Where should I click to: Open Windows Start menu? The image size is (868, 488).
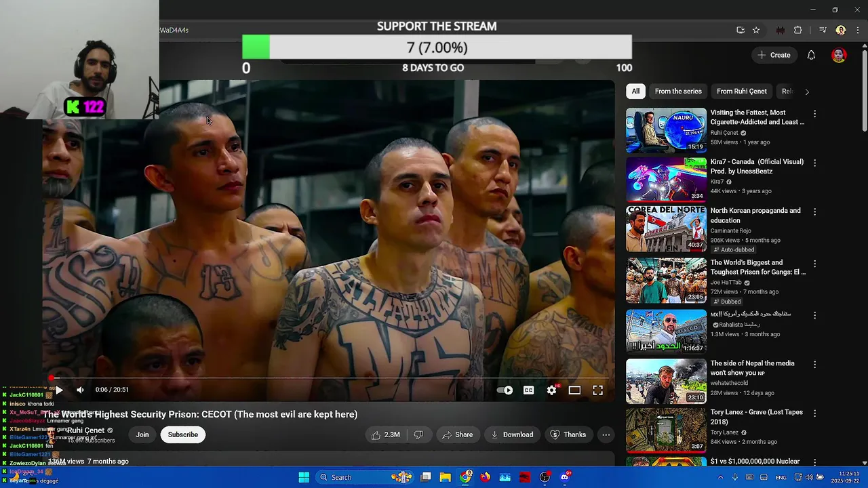point(304,477)
